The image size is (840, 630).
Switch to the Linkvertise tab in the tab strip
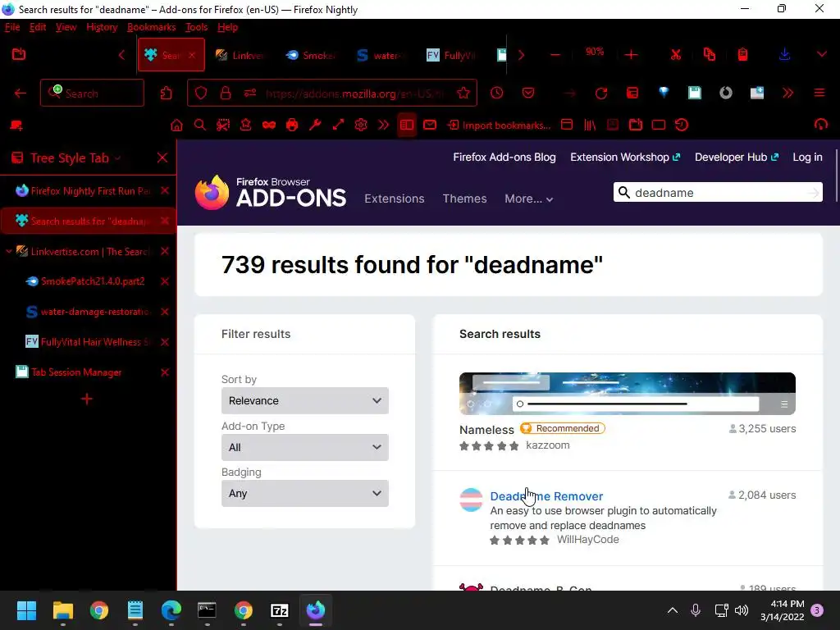(240, 55)
